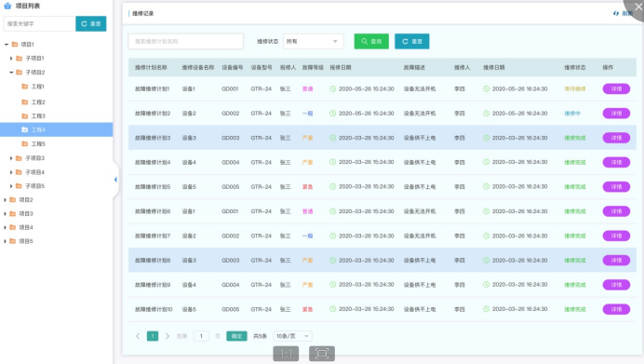Screen dimensions: 644x364
Task: Open details for 故障维修计划3
Action: click(616, 138)
